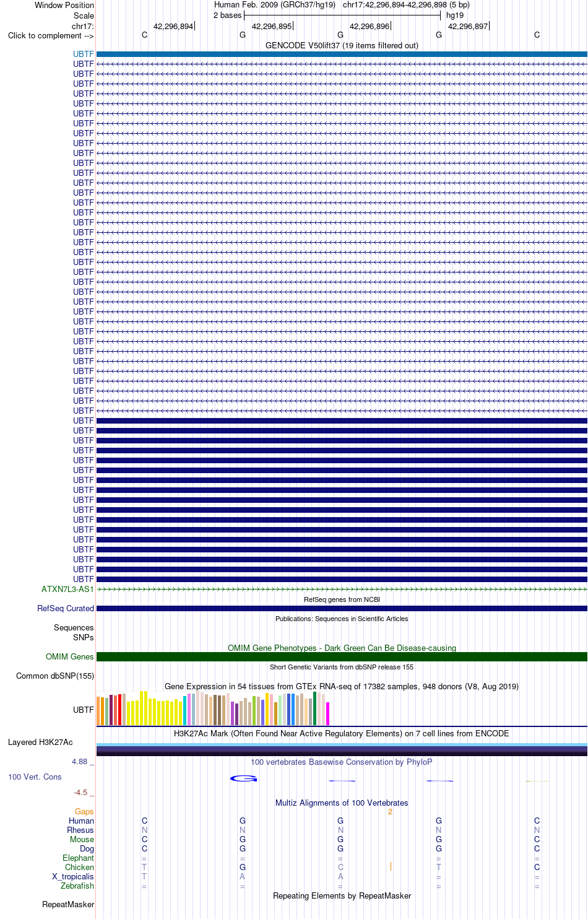Click the orange Gaps label
The height and width of the screenshot is (919, 588).
pos(84,811)
